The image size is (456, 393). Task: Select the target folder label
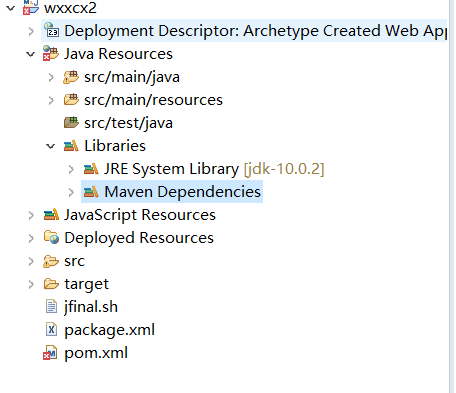[87, 284]
